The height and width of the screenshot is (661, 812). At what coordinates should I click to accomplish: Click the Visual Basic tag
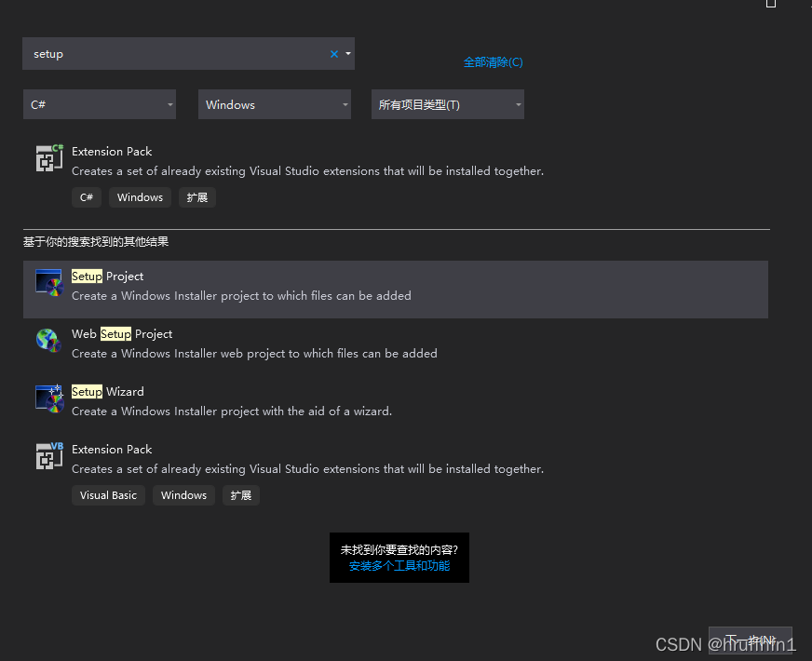coord(108,495)
